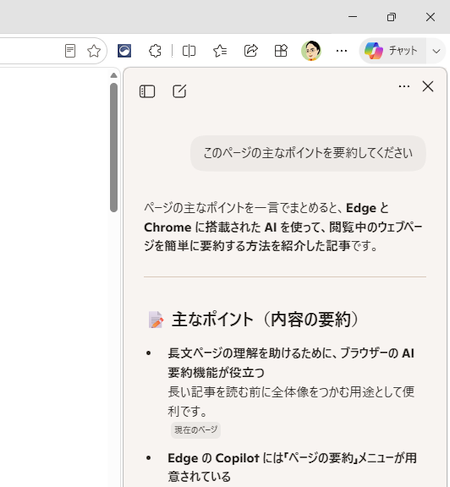Toggle the Copilot sidebar panel icon
Screen dimensions: 450x487
(x=147, y=91)
